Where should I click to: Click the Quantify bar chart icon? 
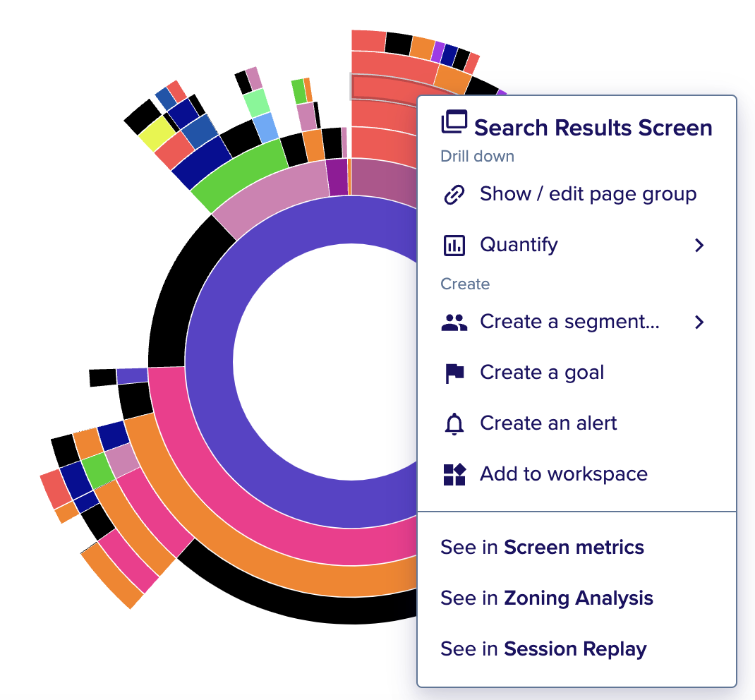point(454,245)
